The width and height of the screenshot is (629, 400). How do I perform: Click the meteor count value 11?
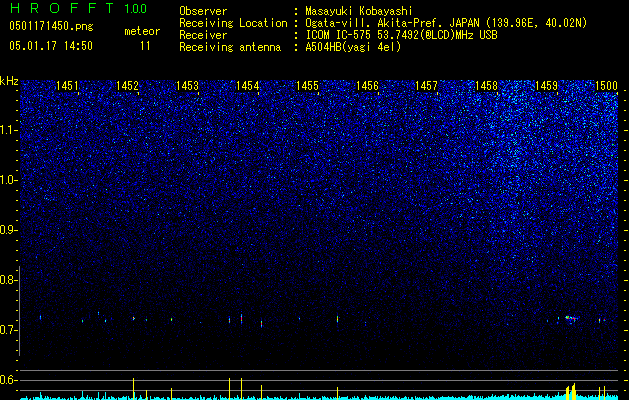point(145,46)
